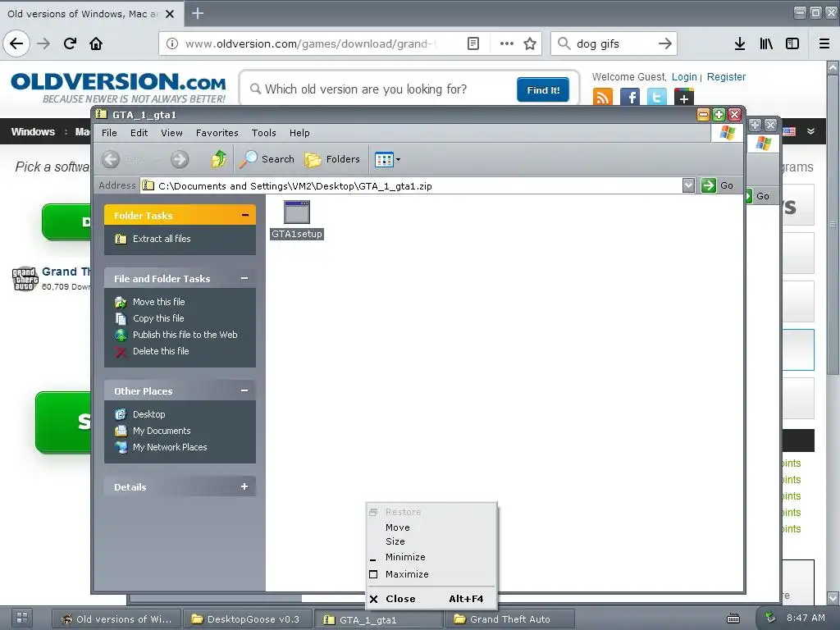Open a new browser tab with plus

[x=197, y=13]
